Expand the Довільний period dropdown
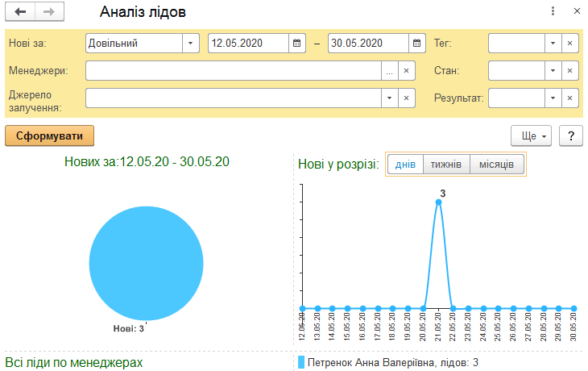Screen dimensions: 588x371 [x=191, y=44]
